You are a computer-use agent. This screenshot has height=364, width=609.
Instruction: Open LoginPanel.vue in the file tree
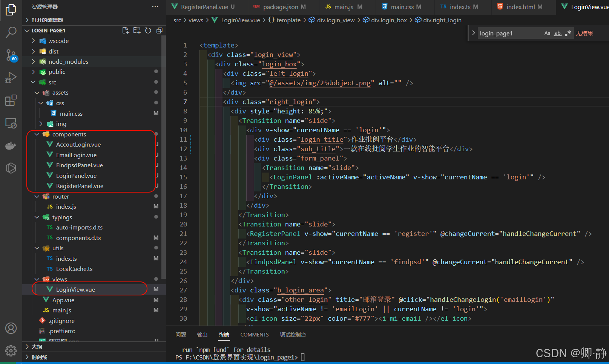76,176
